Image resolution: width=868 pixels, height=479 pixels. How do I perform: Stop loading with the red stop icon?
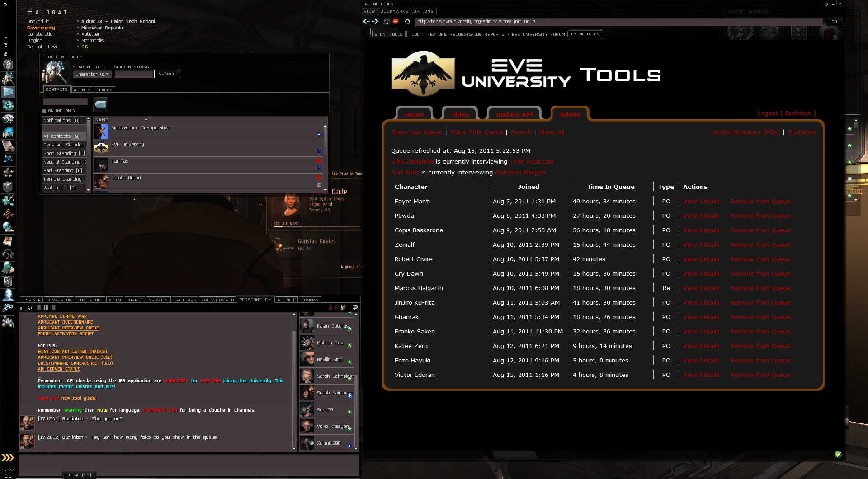pos(396,21)
